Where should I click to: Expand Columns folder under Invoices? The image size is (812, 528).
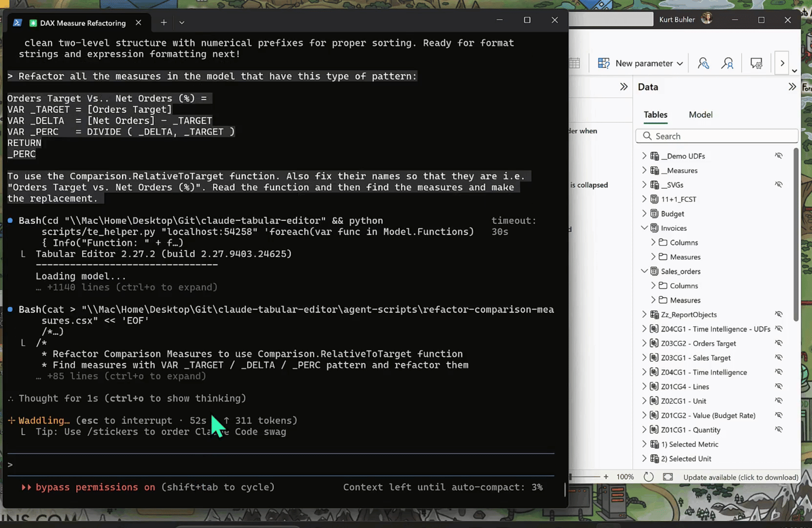click(653, 242)
